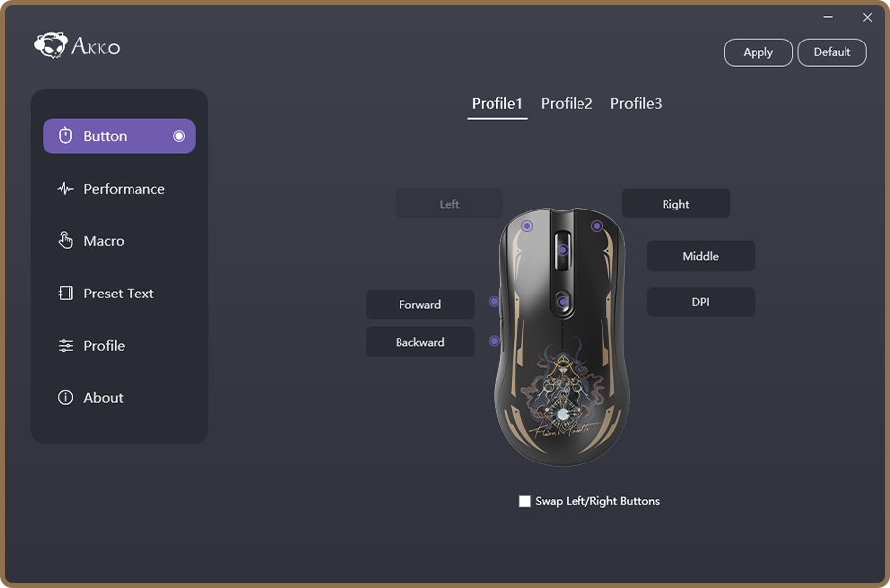
Task: Click the Apply button
Action: (x=757, y=52)
